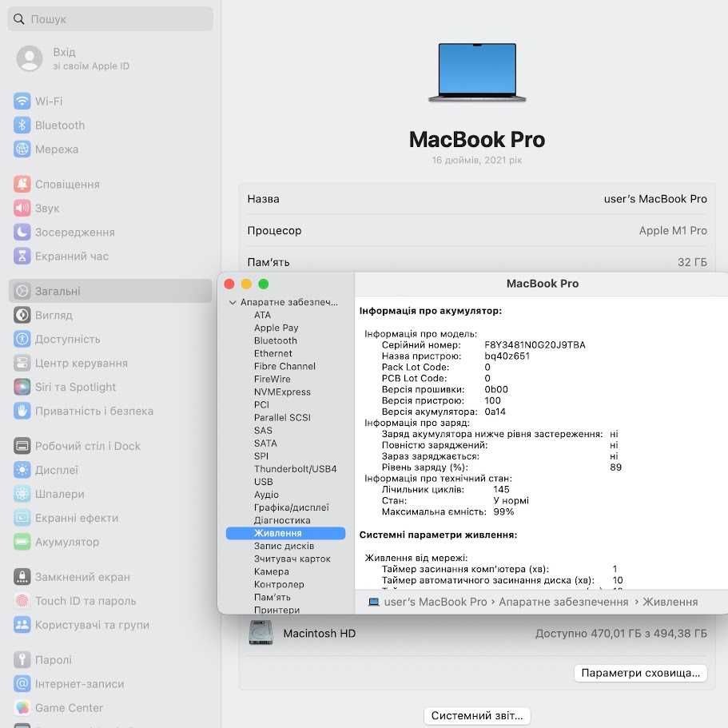Viewport: 728px width, 728px height.
Task: Select Живлення in hardware list
Action: point(285,533)
